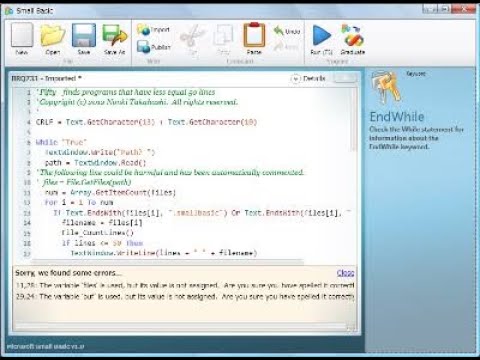Click the While "True" code line

(61, 142)
